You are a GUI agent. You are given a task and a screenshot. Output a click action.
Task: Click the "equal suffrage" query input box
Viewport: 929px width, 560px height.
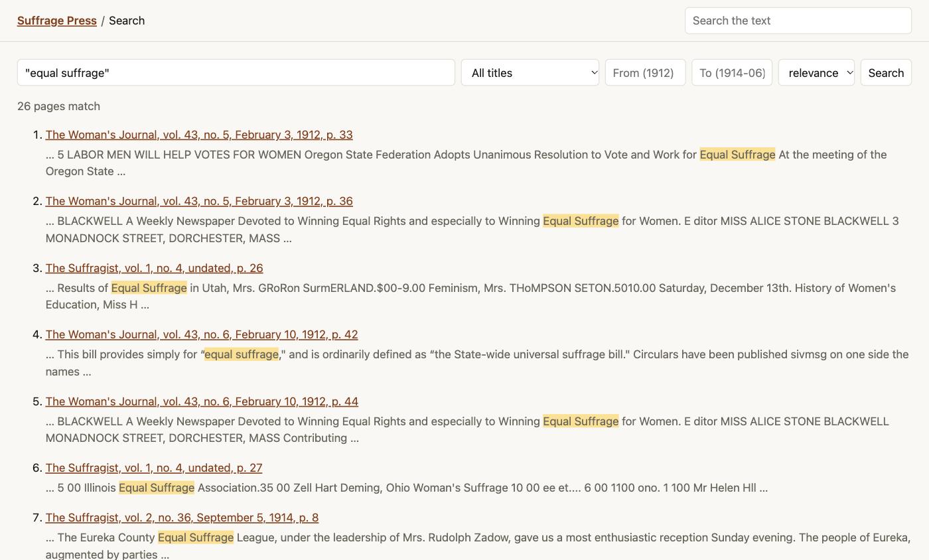(236, 72)
